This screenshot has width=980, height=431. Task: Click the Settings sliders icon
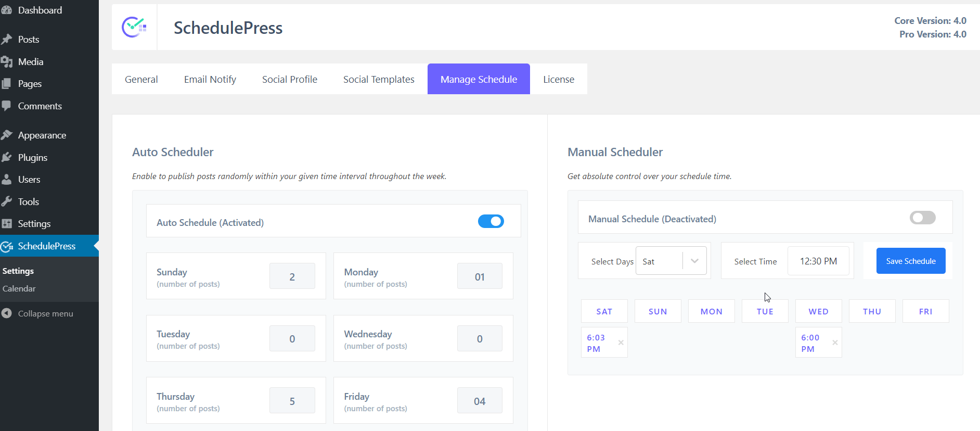7,224
